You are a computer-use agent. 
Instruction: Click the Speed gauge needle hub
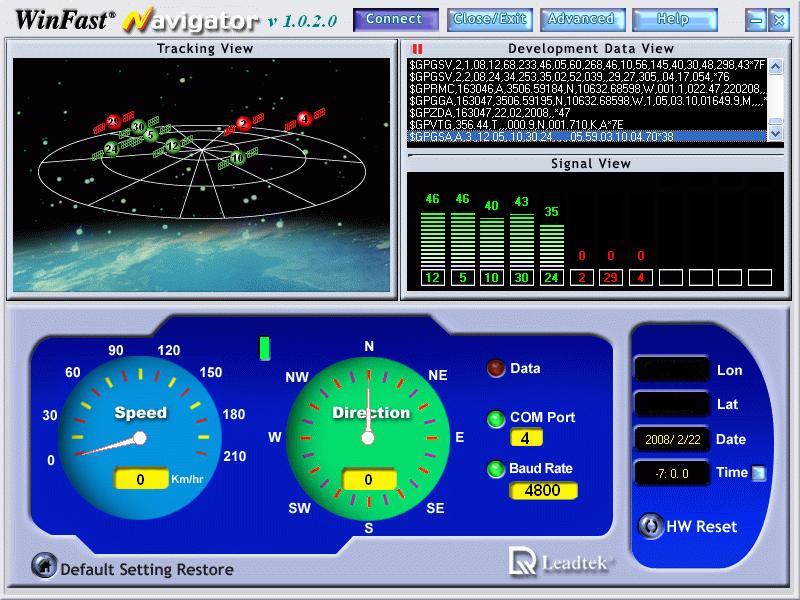point(140,438)
